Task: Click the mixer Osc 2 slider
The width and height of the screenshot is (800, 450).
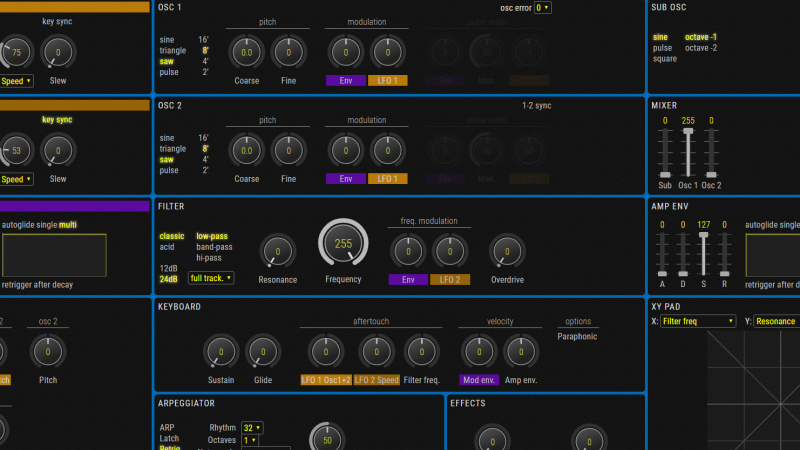Action: pyautogui.click(x=711, y=152)
